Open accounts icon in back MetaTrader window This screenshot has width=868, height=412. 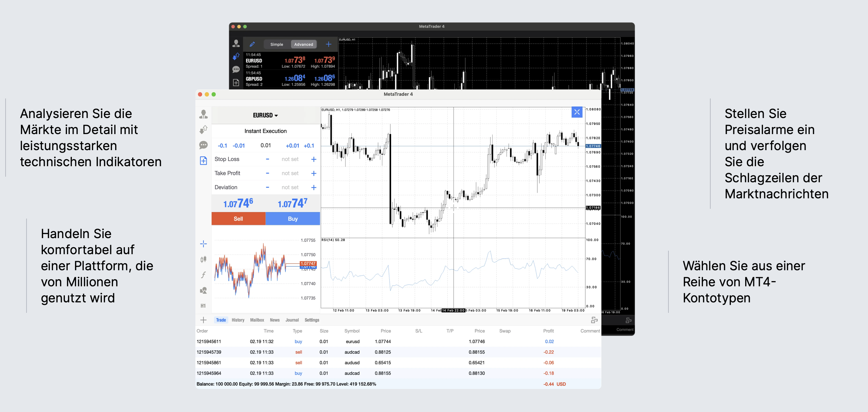pyautogui.click(x=236, y=43)
